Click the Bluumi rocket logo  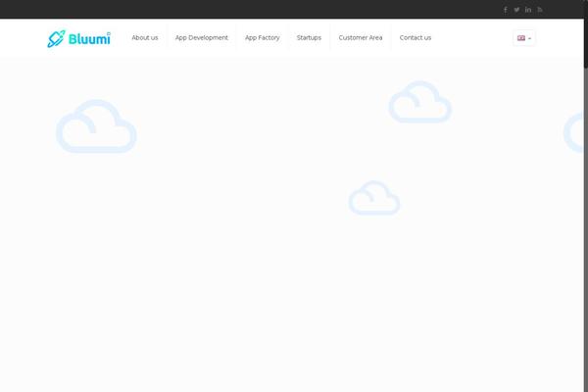[78, 38]
